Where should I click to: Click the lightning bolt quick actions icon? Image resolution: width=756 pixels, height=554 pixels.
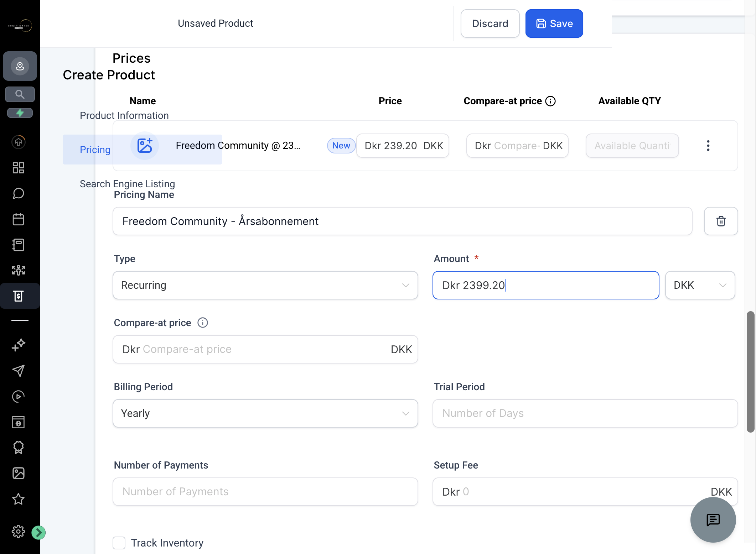click(x=20, y=113)
